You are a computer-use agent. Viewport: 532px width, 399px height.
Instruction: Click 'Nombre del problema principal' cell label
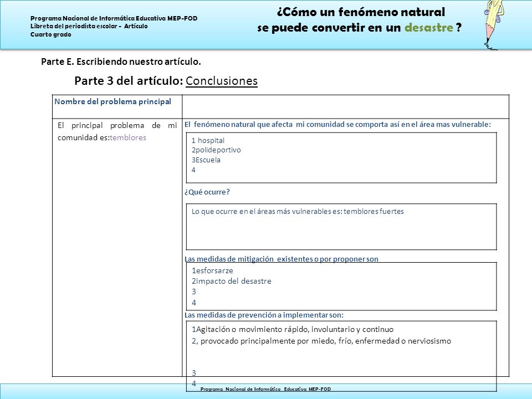pyautogui.click(x=112, y=101)
